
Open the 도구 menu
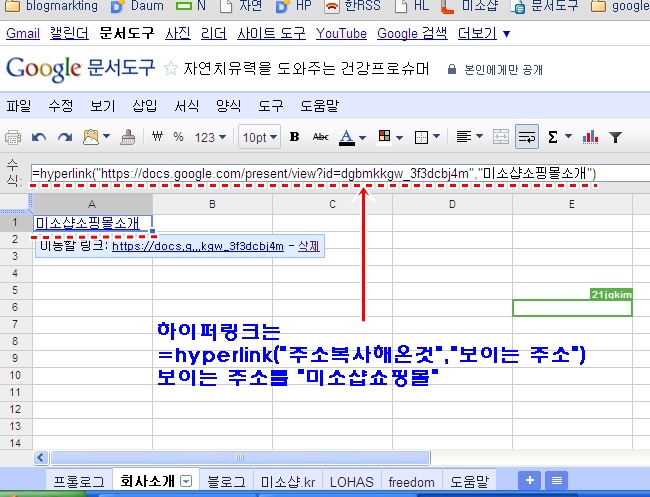coord(270,106)
